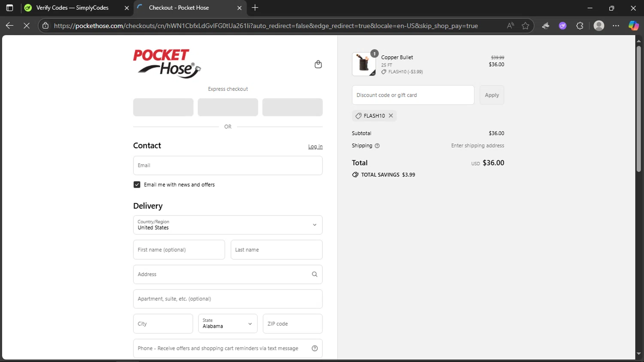Viewport: 644px width, 362px height.
Task: Click the Copper Bullet product thumbnail
Action: click(364, 64)
